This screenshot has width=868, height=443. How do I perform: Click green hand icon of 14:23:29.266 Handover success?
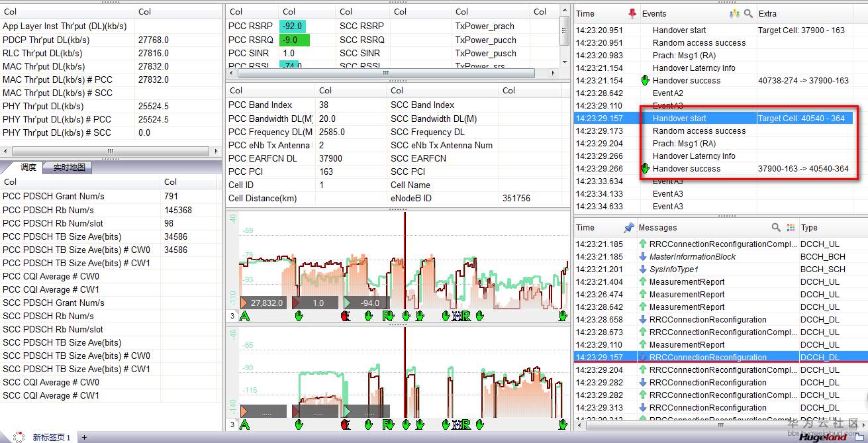click(646, 168)
